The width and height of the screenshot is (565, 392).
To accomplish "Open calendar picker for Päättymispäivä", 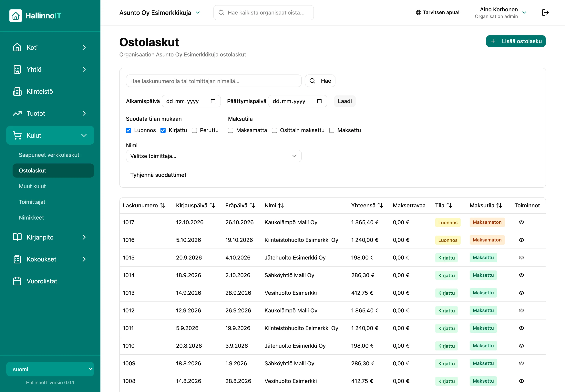I will [x=319, y=101].
